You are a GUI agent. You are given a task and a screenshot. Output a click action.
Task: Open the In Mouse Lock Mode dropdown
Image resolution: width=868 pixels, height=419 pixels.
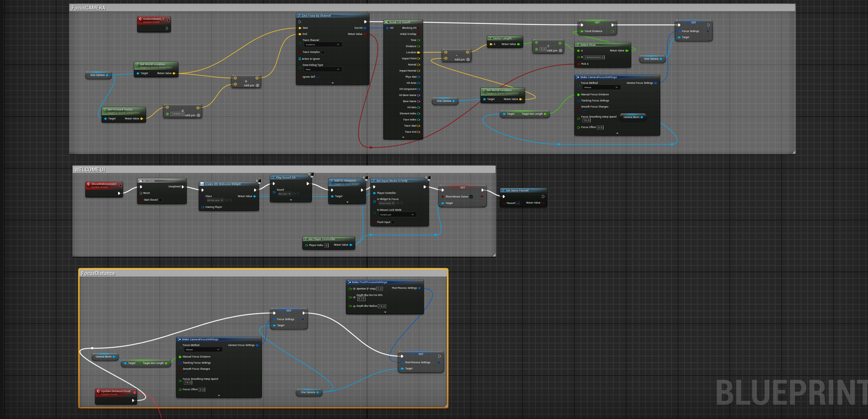point(397,215)
